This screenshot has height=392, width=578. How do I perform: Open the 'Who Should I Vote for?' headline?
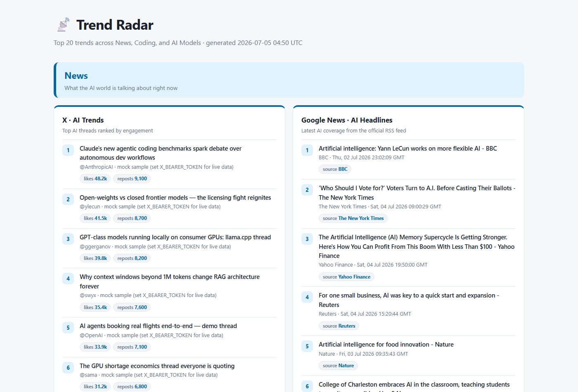pos(417,193)
